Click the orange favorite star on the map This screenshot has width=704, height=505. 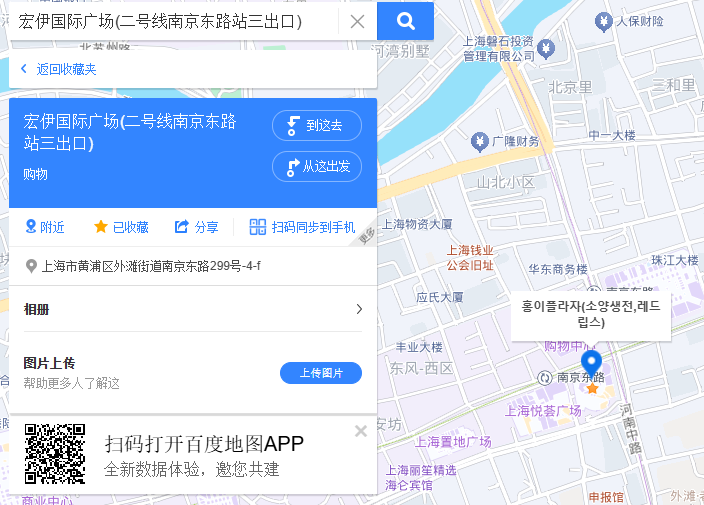[592, 388]
